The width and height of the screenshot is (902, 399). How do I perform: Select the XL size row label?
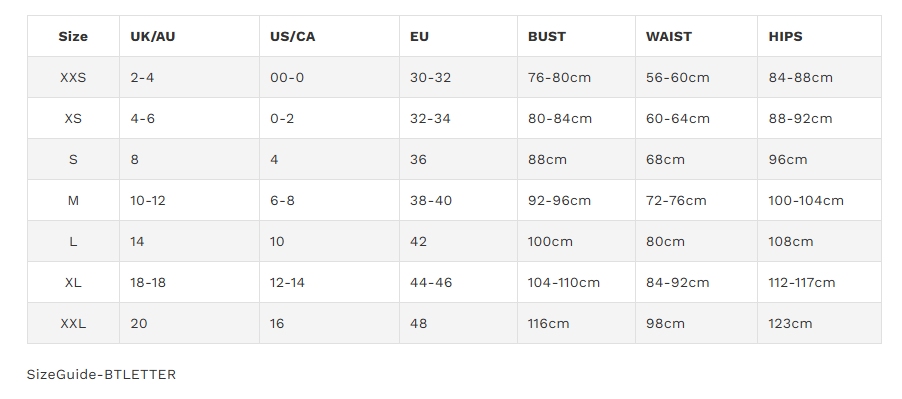(73, 282)
